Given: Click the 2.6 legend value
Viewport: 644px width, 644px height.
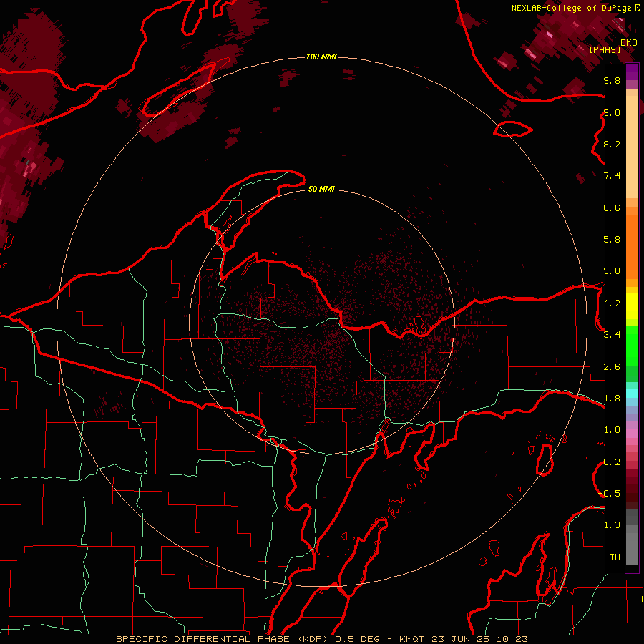Looking at the screenshot, I should (612, 366).
